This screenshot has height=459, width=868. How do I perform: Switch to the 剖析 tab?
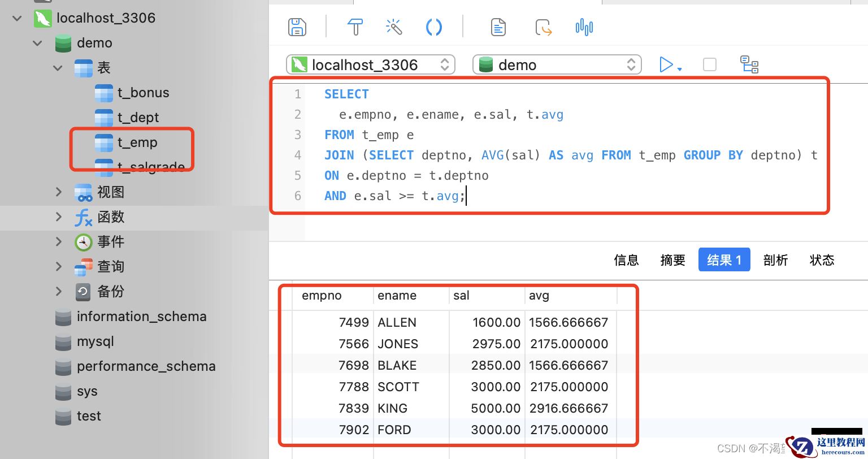[775, 260]
